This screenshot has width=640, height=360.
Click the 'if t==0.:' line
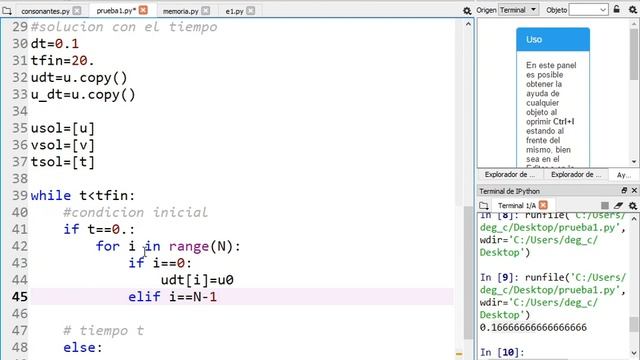pyautogui.click(x=99, y=229)
